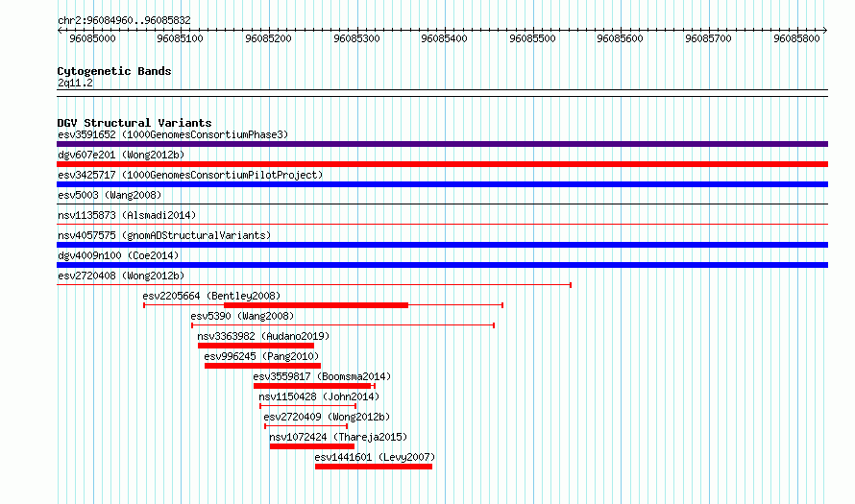Select red bar under nsv3363982
855x504 pixels.
256,346
